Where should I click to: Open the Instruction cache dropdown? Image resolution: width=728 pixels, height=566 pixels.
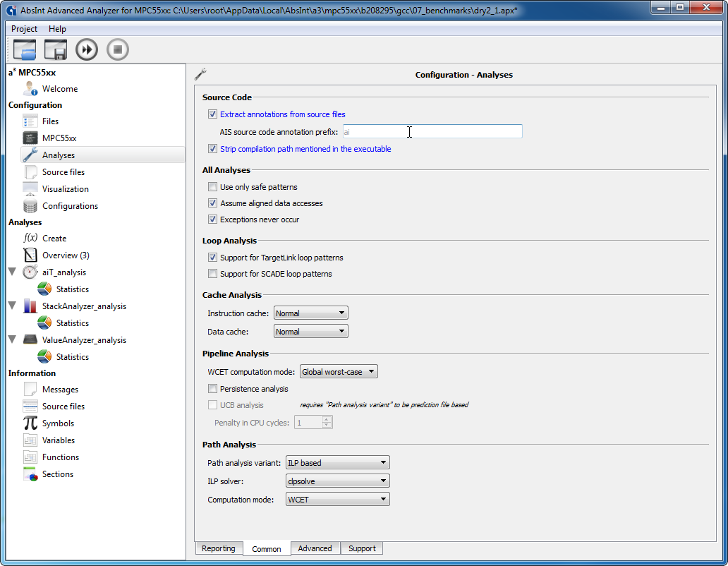[x=310, y=313]
